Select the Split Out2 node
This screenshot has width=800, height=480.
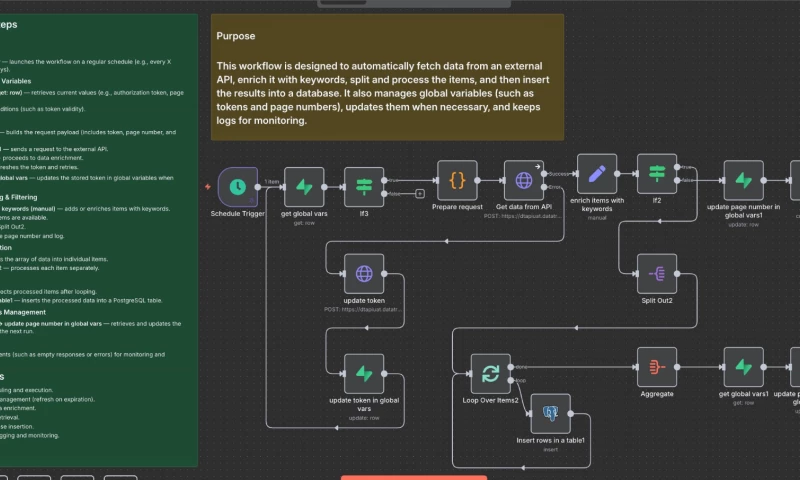coord(657,273)
